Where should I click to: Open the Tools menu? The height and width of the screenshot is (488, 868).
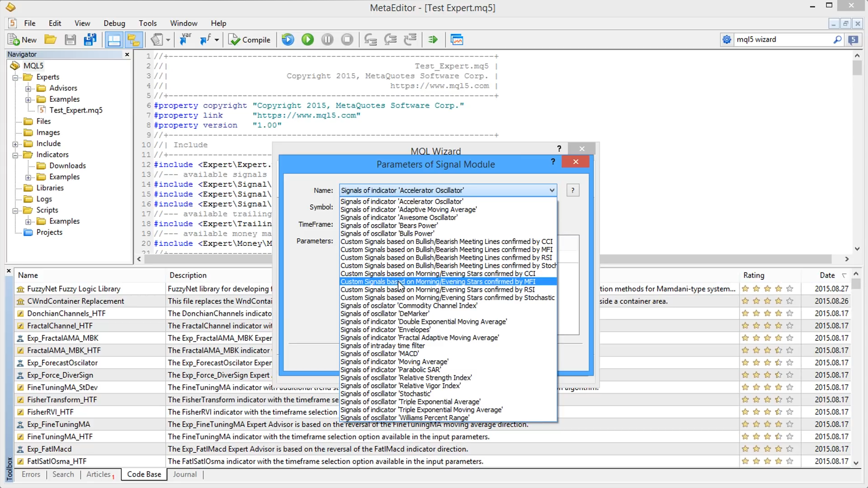pyautogui.click(x=148, y=23)
